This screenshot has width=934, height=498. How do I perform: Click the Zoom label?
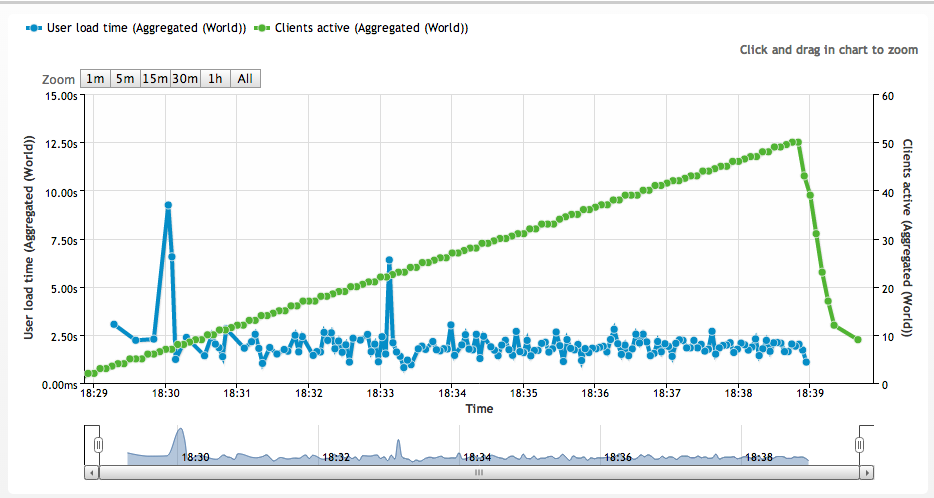[x=58, y=79]
